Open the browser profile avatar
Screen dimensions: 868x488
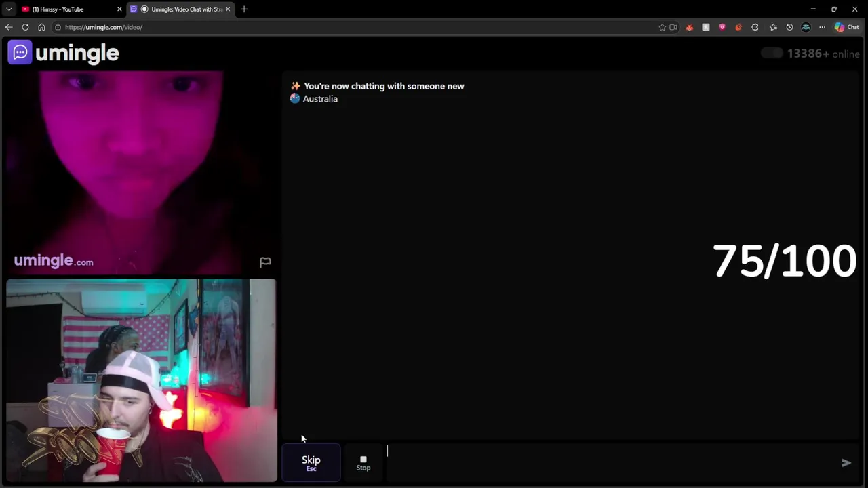(806, 27)
